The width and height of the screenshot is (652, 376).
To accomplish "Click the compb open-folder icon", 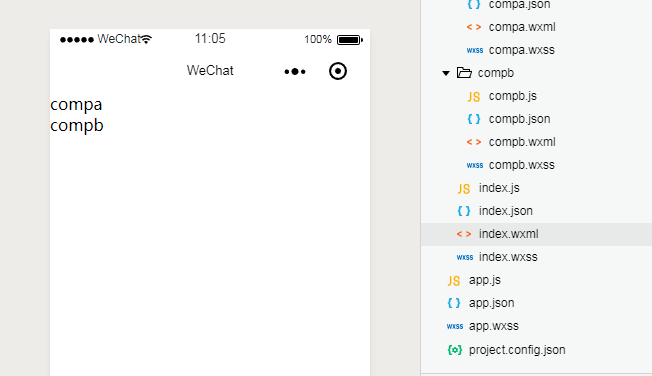I will point(464,73).
